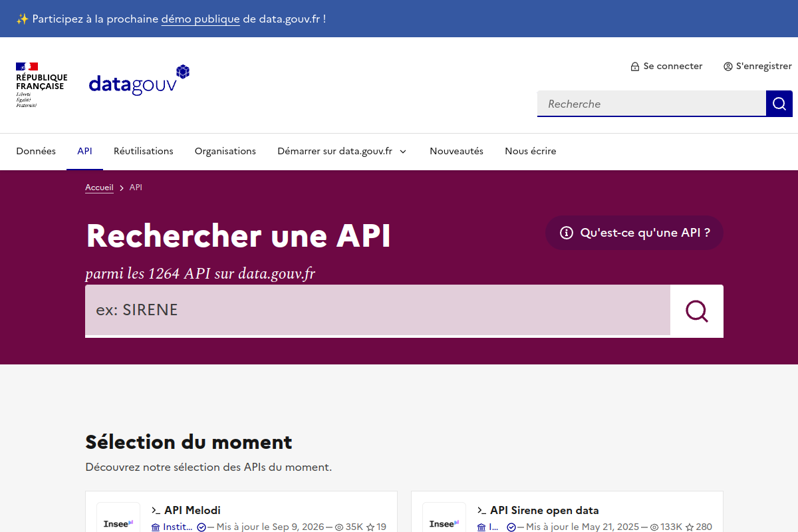Viewport: 798px width, 532px height.
Task: Open the Nouveautés page
Action: [x=456, y=151]
